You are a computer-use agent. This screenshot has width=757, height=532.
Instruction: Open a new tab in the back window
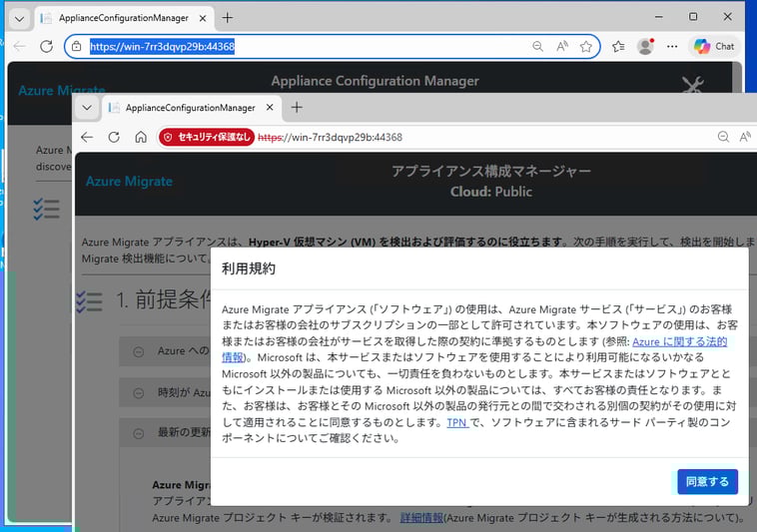click(x=227, y=18)
